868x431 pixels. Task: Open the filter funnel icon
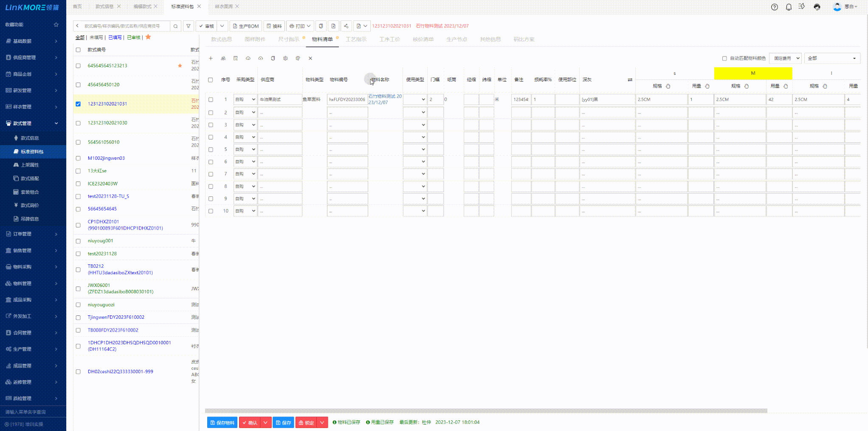pos(189,26)
